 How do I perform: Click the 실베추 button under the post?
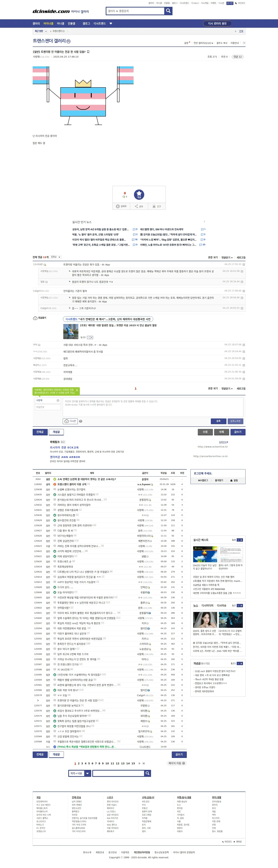pyautogui.click(x=121, y=206)
